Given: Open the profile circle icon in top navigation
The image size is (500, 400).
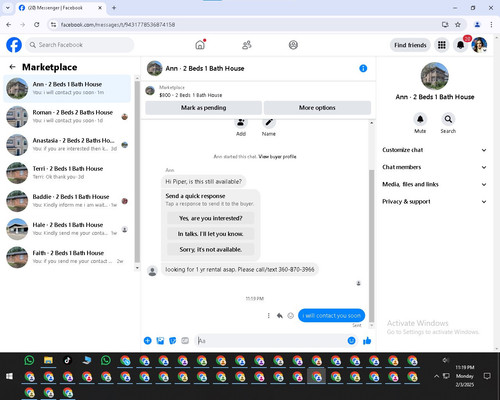Looking at the screenshot, I should pyautogui.click(x=293, y=45).
